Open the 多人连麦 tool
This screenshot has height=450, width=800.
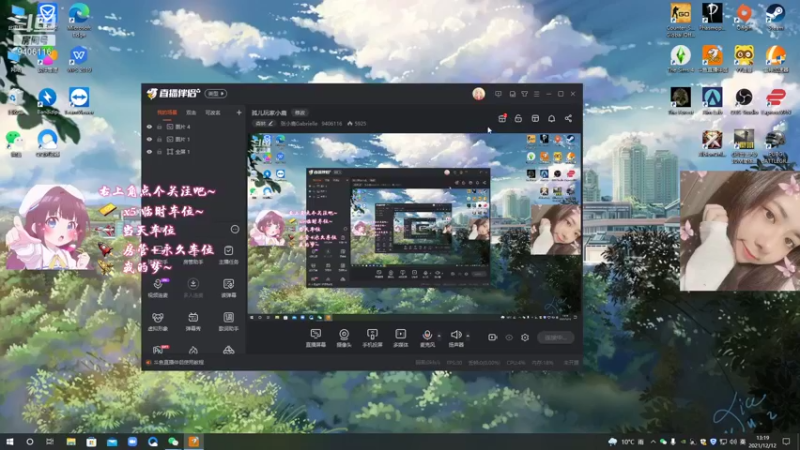tap(193, 288)
